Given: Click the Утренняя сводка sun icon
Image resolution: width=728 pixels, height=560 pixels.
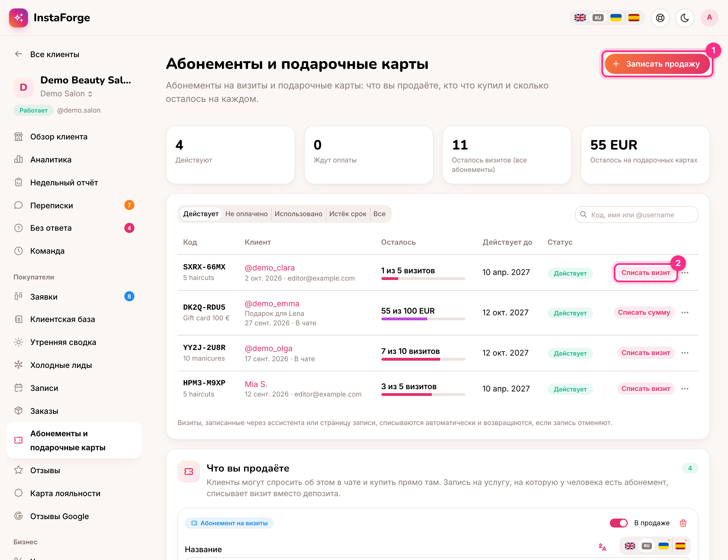Looking at the screenshot, I should [x=18, y=342].
